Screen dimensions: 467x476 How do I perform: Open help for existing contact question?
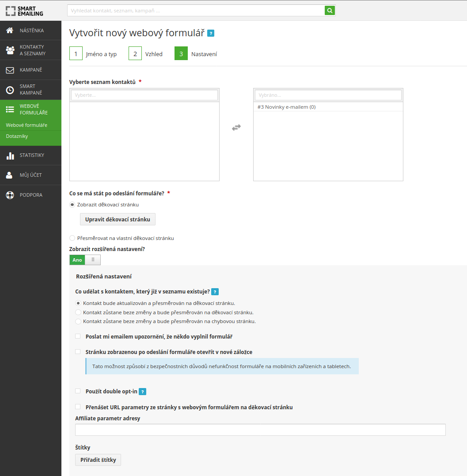(x=215, y=292)
